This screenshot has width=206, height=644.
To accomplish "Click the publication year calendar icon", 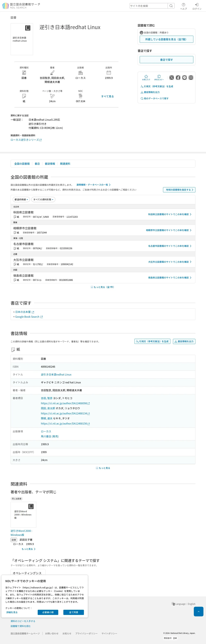I will [109, 73].
